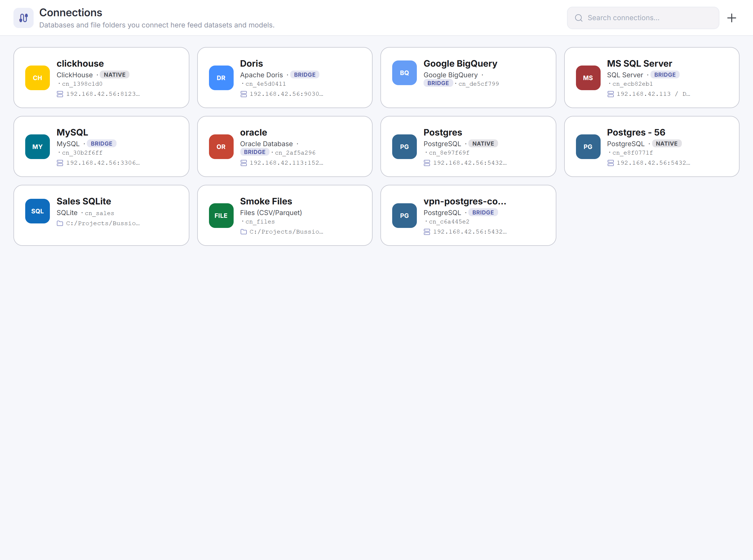Click the teal MY avatar for MySQL
Screen dimensions: 753x560
point(37,147)
